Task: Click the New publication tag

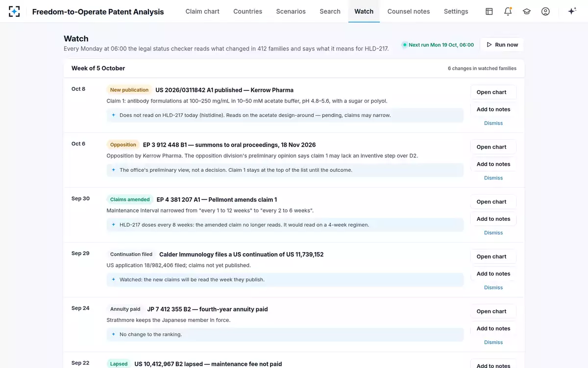Action: click(x=129, y=90)
